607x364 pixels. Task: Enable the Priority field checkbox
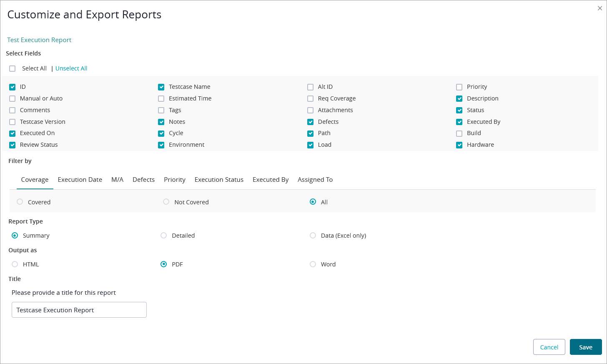459,87
